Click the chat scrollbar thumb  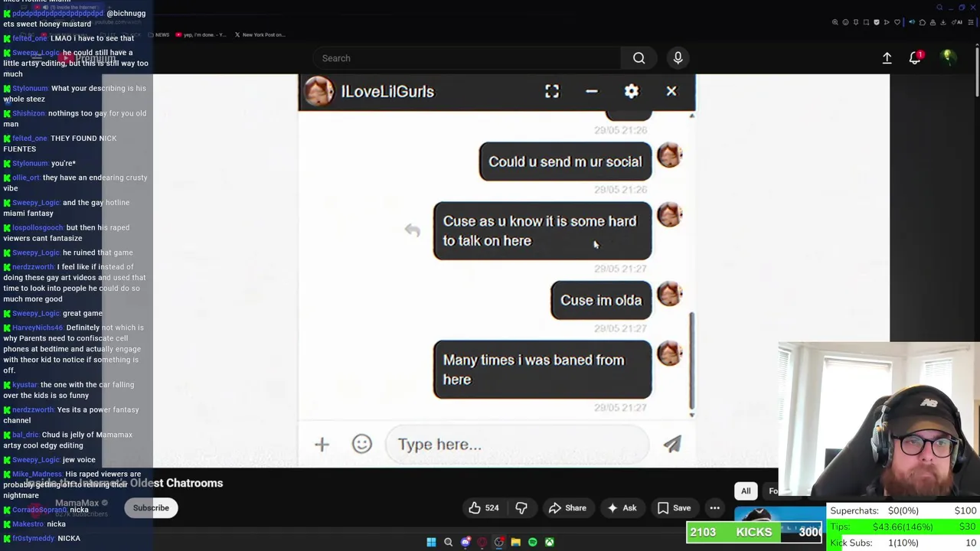(691, 360)
